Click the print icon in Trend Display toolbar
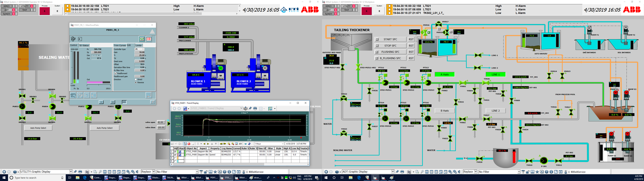 pyautogui.click(x=255, y=108)
